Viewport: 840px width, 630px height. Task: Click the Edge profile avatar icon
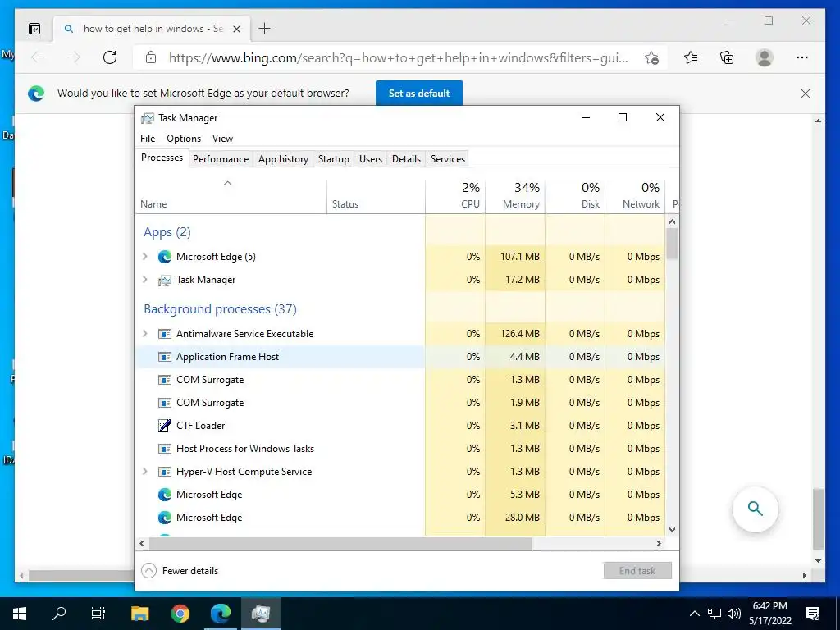(765, 57)
